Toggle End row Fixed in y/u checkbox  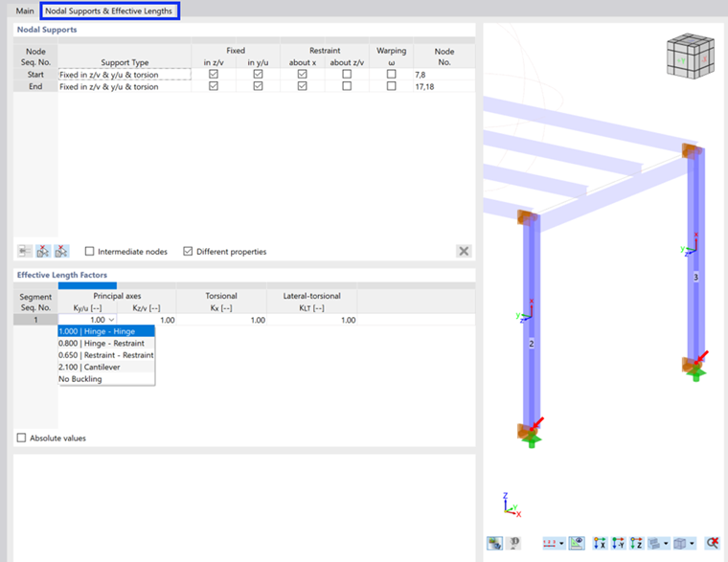point(258,86)
